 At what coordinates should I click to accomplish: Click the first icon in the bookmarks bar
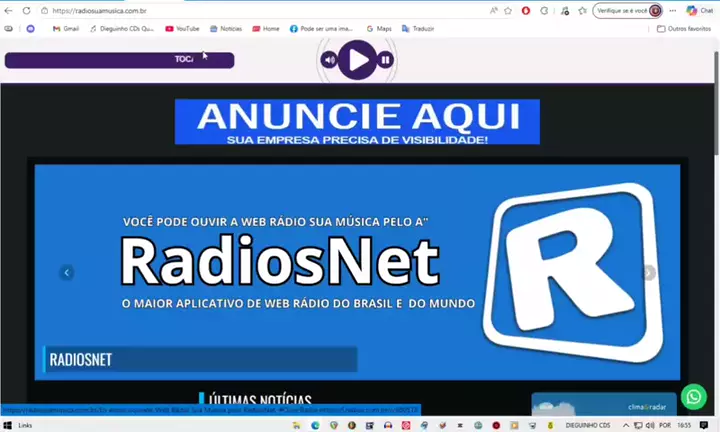pyautogui.click(x=8, y=28)
